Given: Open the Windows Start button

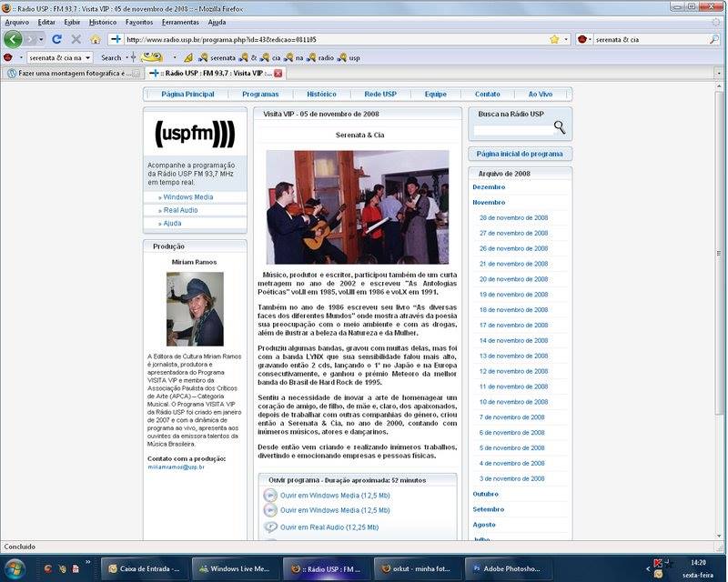Looking at the screenshot, I should 15,568.
